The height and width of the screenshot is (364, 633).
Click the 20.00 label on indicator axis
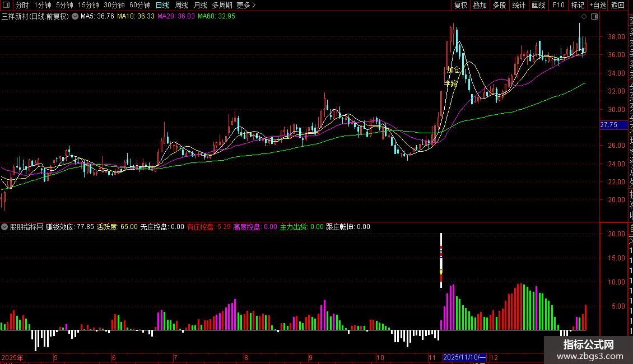(x=616, y=234)
